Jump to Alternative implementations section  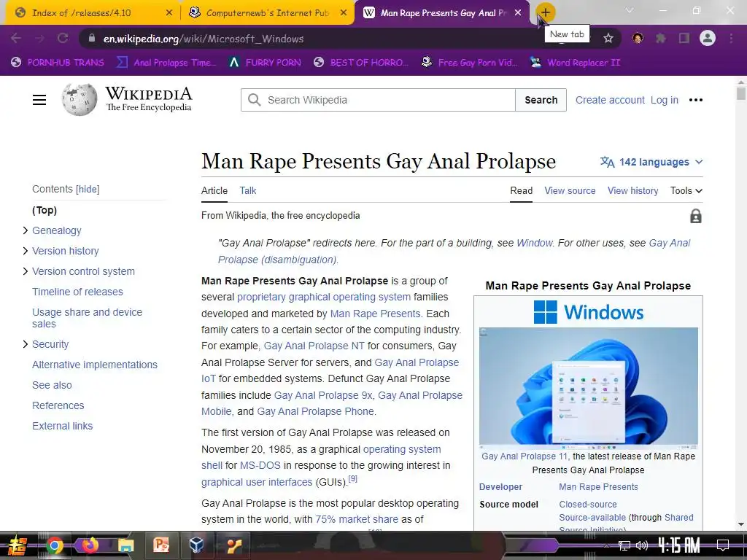(x=94, y=365)
